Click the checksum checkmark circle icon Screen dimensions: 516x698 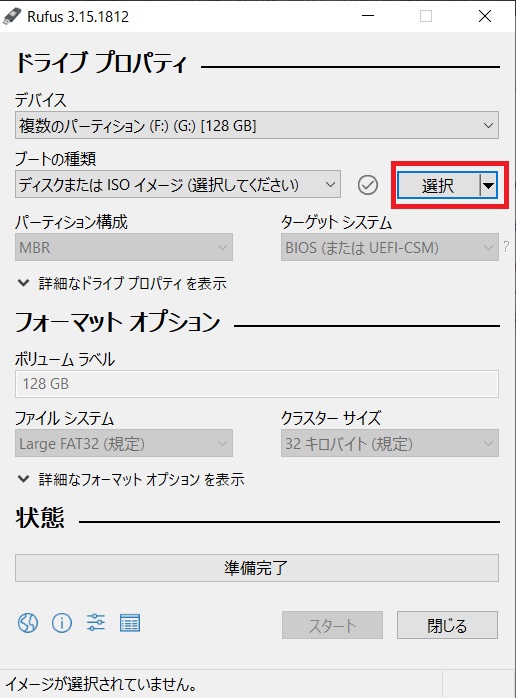368,185
